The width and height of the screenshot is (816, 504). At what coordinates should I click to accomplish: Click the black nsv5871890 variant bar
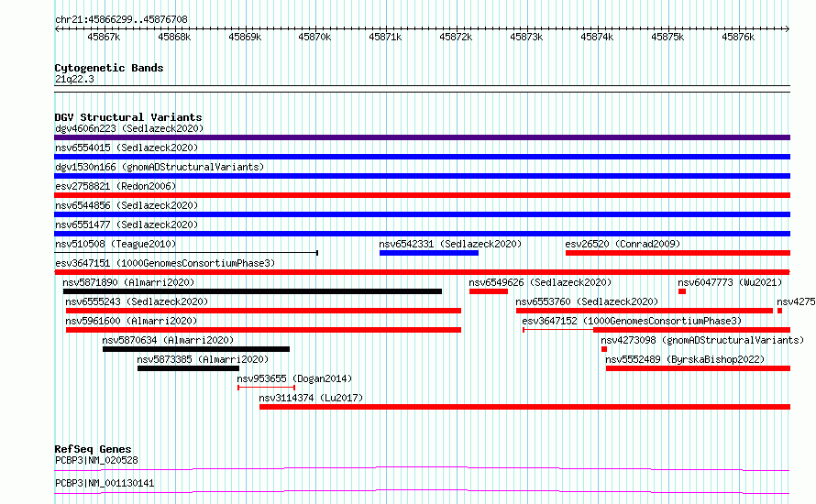(252, 291)
